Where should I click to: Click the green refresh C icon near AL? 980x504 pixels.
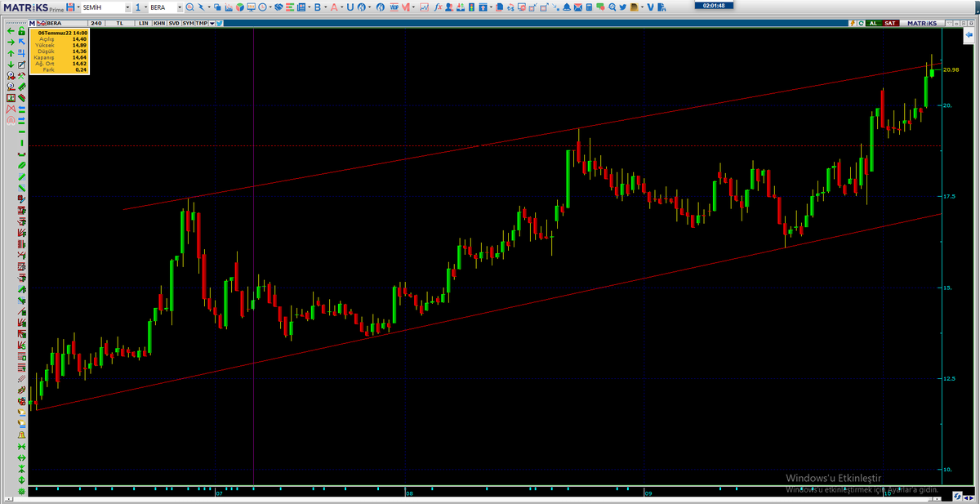click(x=861, y=23)
